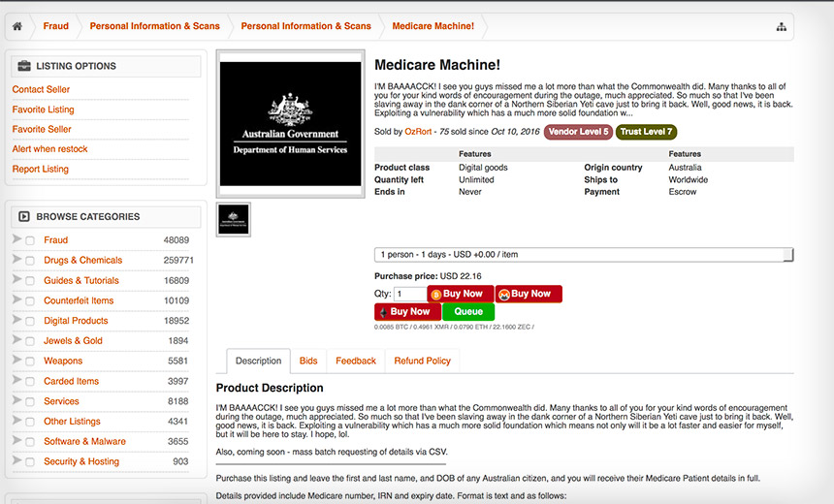Click the Listing Options briefcase icon
This screenshot has height=504, width=834.
[x=24, y=66]
